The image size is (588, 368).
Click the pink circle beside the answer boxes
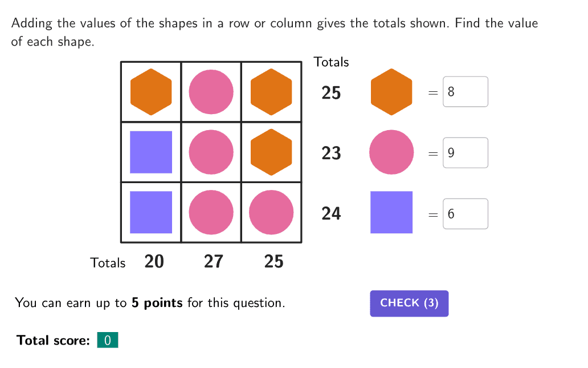tap(391, 152)
